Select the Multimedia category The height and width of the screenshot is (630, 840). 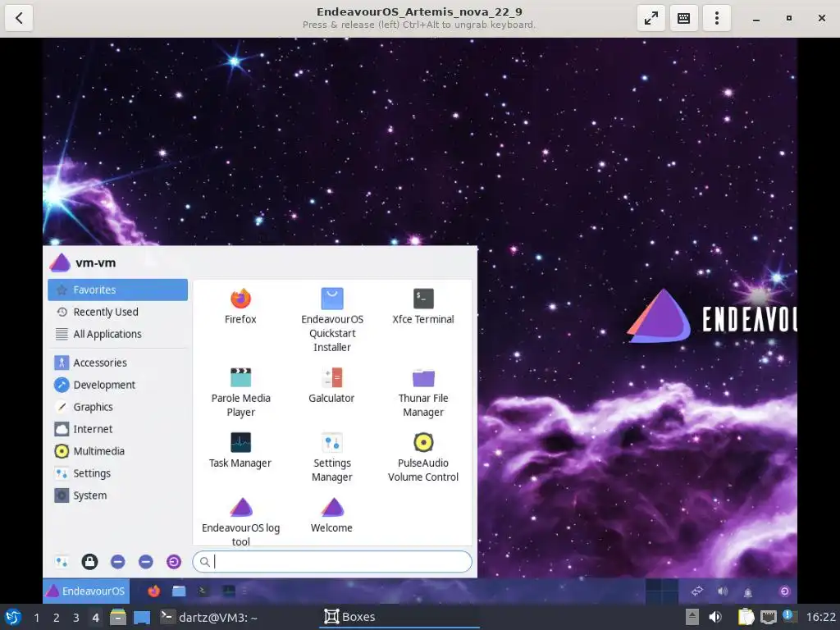coord(118,451)
